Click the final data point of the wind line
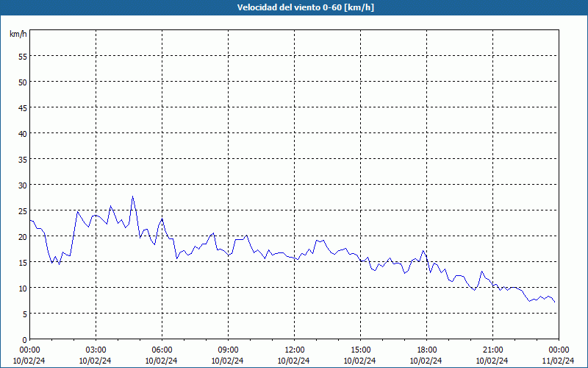The height and width of the screenshot is (368, 588). 555,302
